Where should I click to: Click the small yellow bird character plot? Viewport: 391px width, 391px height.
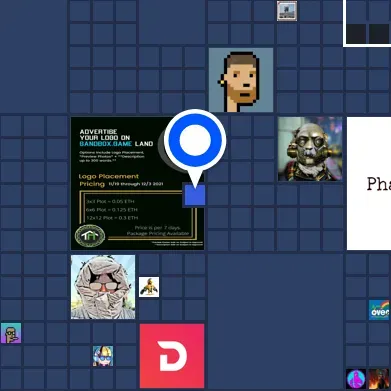[x=149, y=287]
